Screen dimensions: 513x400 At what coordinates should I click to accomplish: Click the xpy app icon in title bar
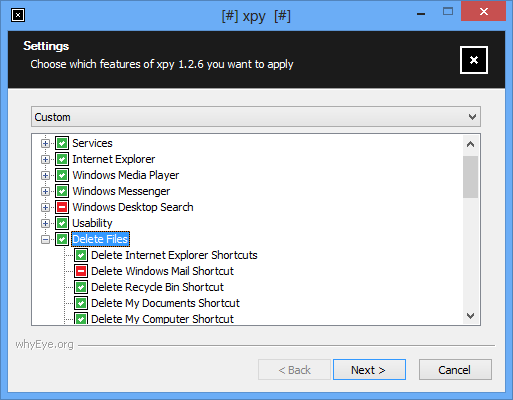(x=18, y=15)
